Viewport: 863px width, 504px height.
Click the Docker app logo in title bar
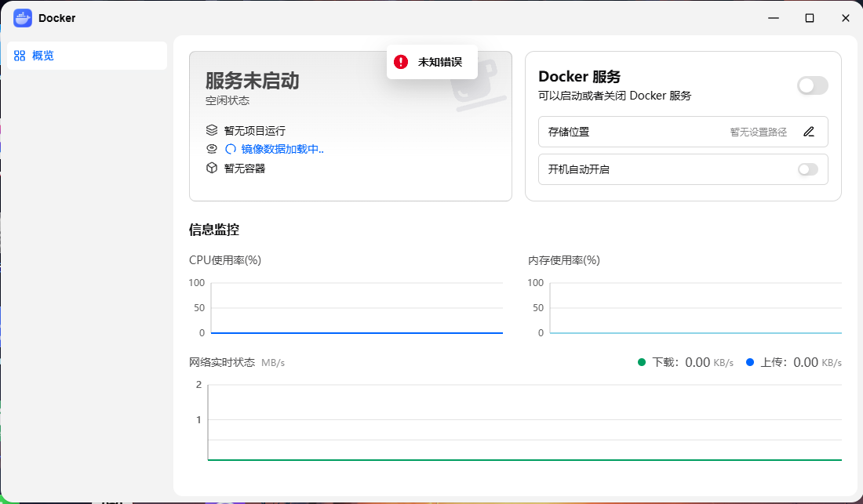point(23,18)
